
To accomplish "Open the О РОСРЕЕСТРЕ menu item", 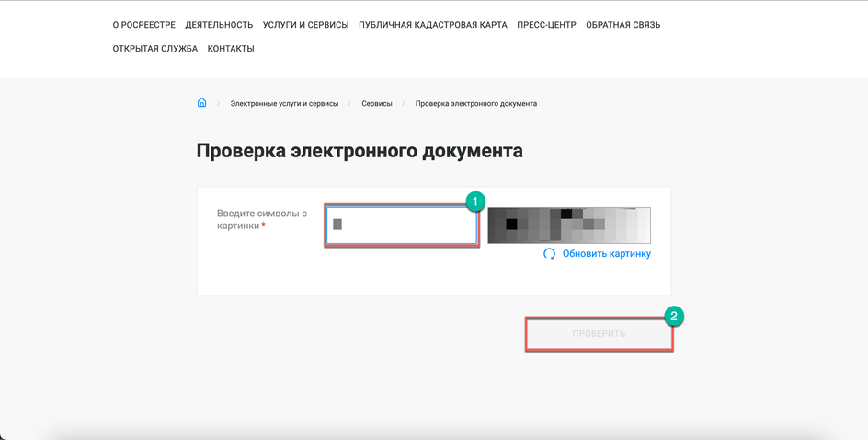I will tap(144, 25).
